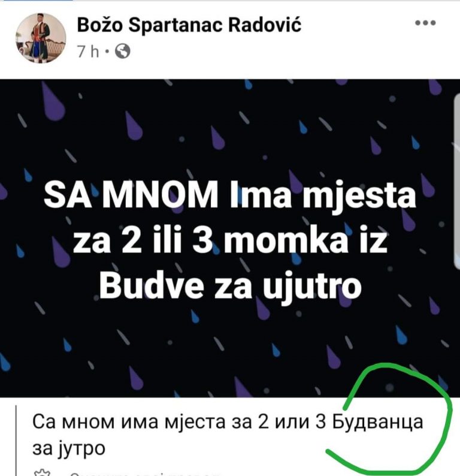
Task: Click the word 'Будванца' inside the green circle
Action: 377,423
